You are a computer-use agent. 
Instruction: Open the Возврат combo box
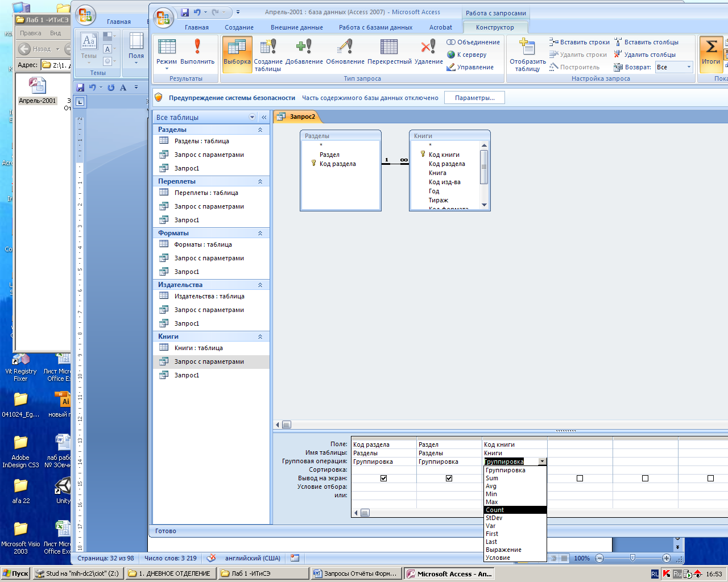point(674,67)
